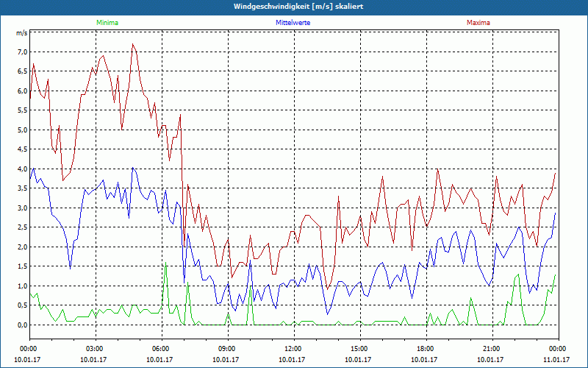588x368 pixels.
Task: Click the '2,5' y-axis value
Action: click(x=23, y=227)
